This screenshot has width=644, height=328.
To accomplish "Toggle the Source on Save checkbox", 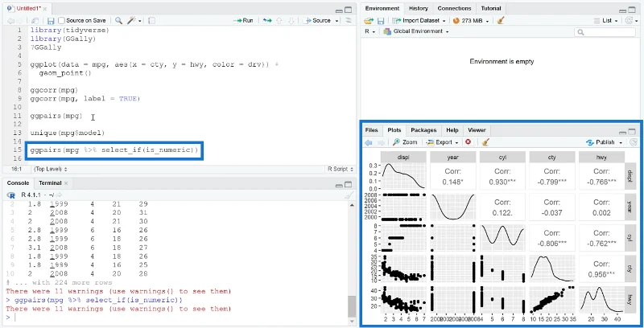I will click(x=61, y=21).
